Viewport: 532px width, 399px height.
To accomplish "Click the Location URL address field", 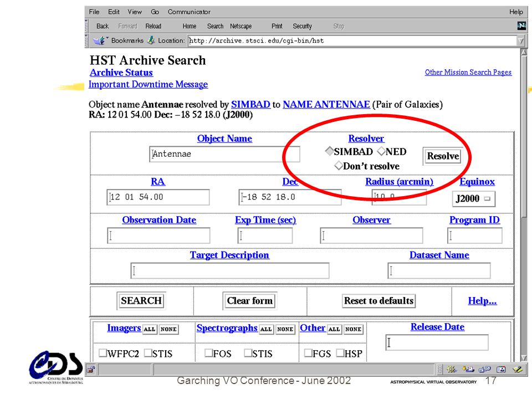I will coord(353,40).
